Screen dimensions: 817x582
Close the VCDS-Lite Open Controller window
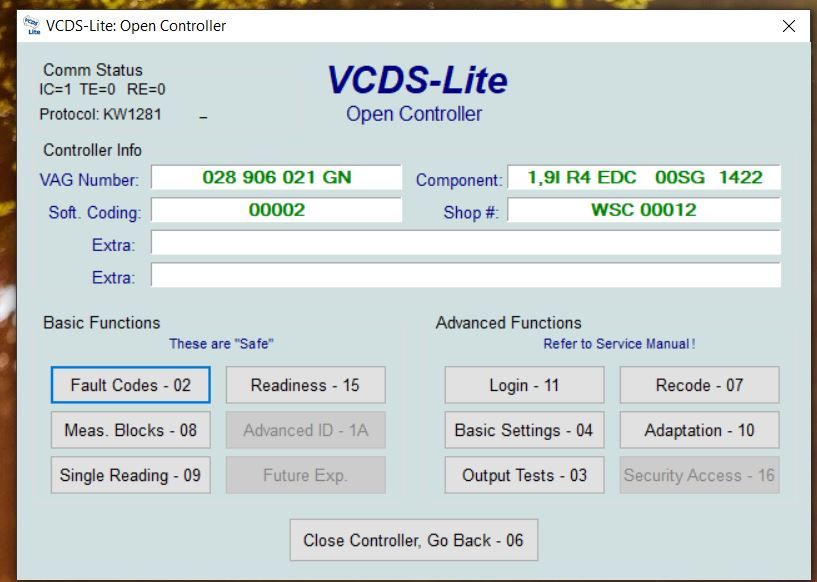click(788, 26)
